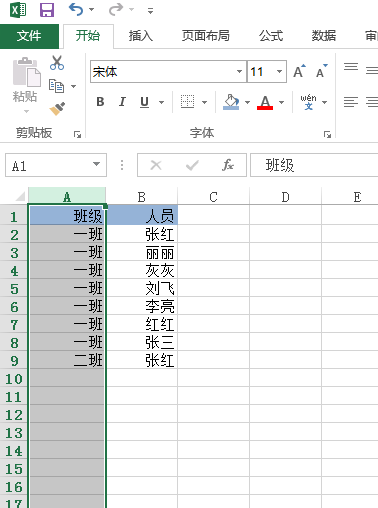Click the top align icon

tap(351, 67)
